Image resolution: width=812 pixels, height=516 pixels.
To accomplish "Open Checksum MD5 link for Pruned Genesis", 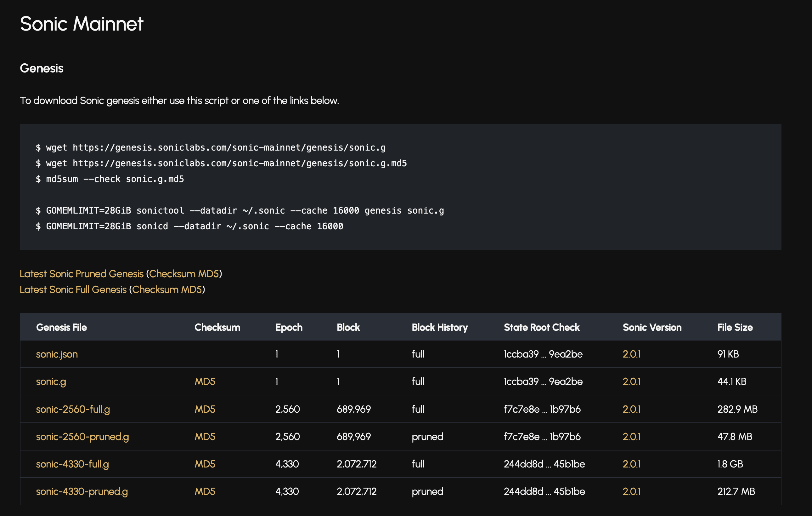I will pyautogui.click(x=184, y=274).
